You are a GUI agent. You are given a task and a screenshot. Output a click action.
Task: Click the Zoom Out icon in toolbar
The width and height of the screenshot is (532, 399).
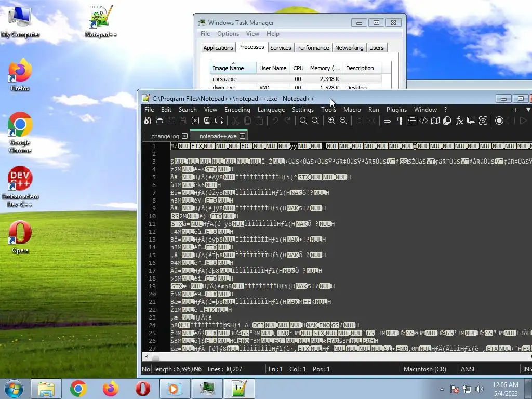343,121
